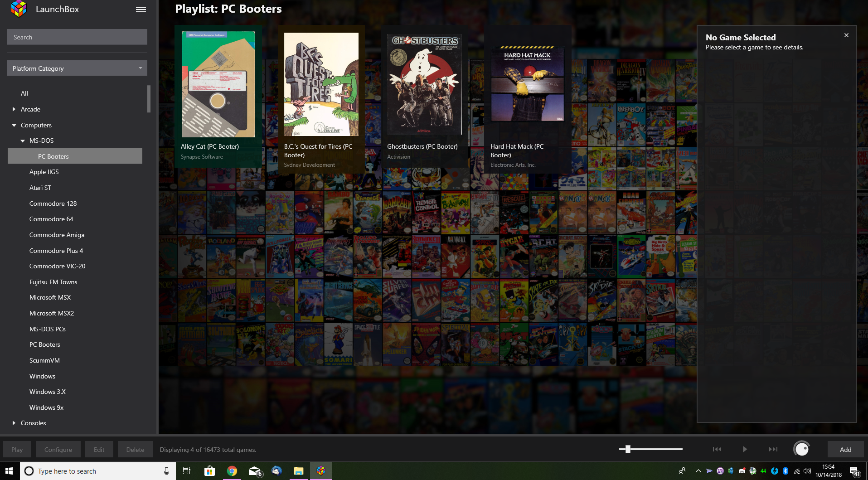The width and height of the screenshot is (868, 480).
Task: Click the sidebar vertical scrollbar
Action: tap(149, 99)
